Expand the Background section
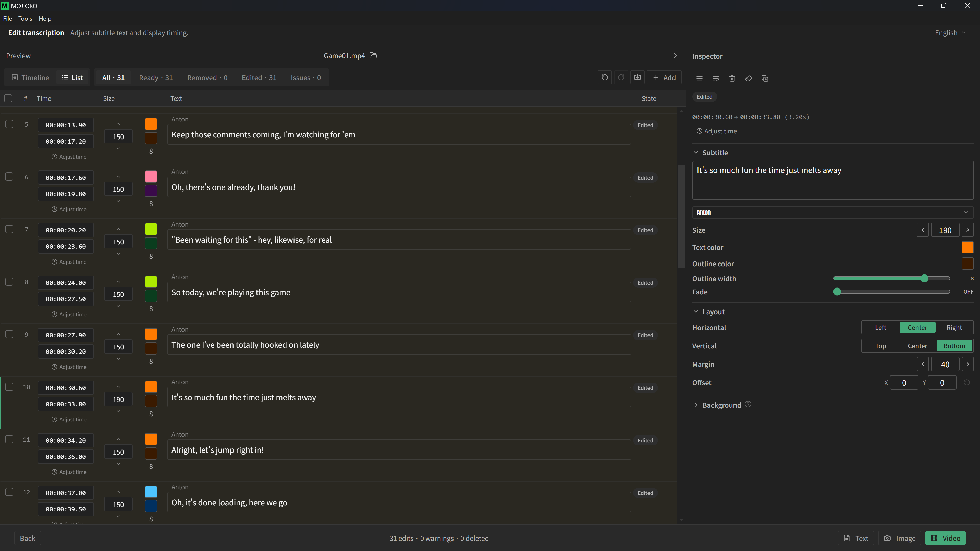Image resolution: width=980 pixels, height=551 pixels. click(x=696, y=405)
